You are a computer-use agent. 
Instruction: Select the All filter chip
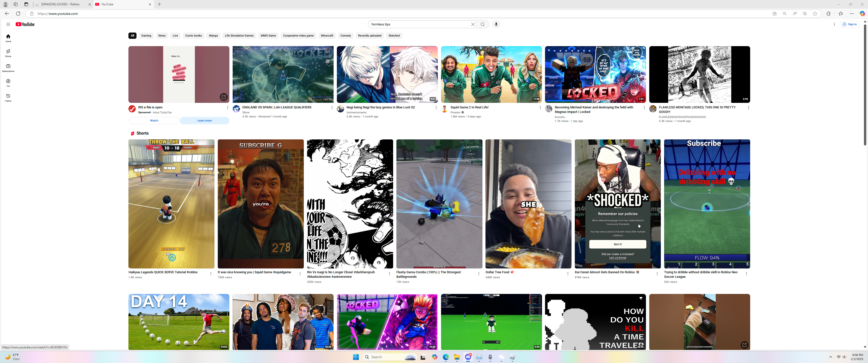pos(132,36)
